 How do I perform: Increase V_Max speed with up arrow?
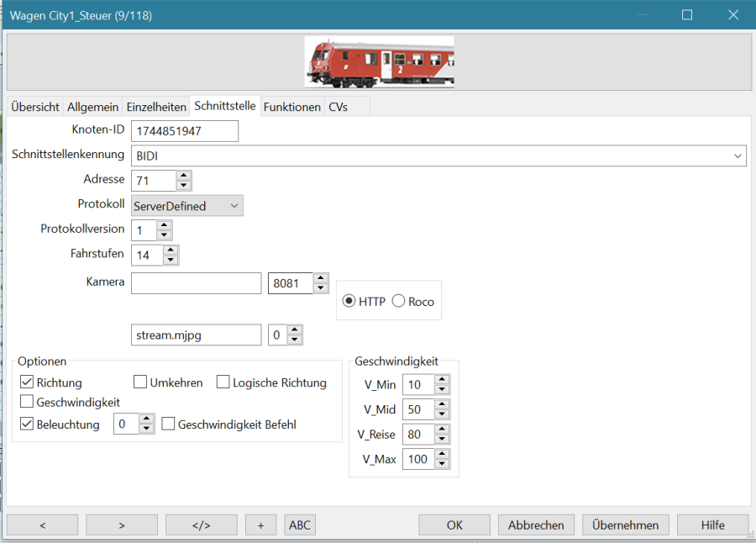[443, 454]
